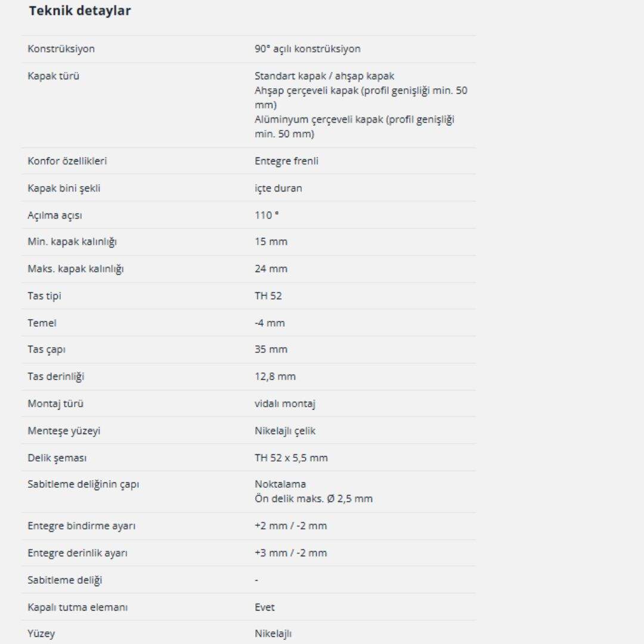Screen dimensions: 644x644
Task: Click the "Entegre derinlik ayarı" label
Action: pyautogui.click(x=78, y=553)
